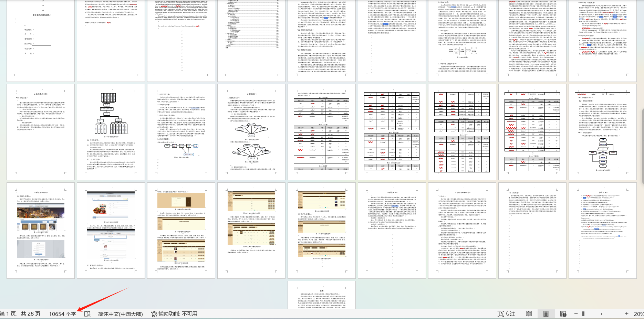644x319 pixels.
Task: Click the page with module hierarchy diagram
Action: coord(111,132)
